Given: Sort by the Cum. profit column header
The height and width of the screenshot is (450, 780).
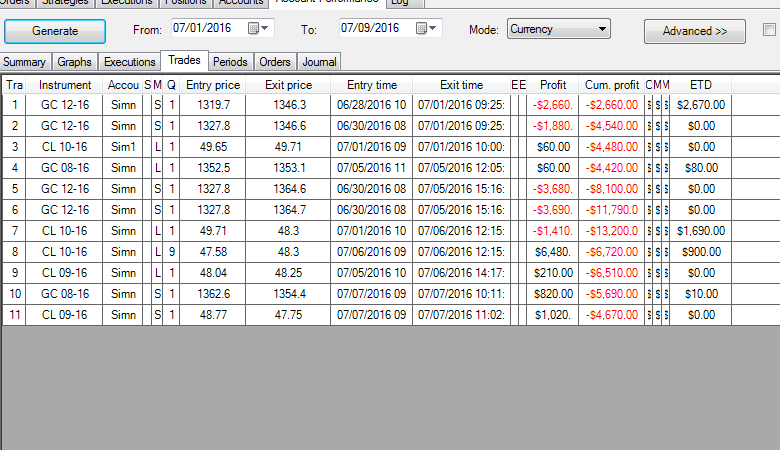Looking at the screenshot, I should pyautogui.click(x=612, y=85).
